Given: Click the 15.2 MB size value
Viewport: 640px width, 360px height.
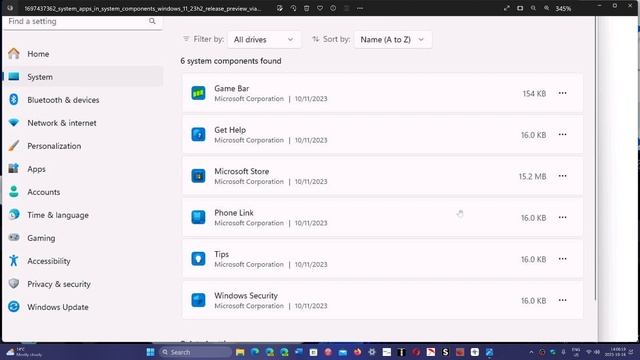Looking at the screenshot, I should point(532,176).
